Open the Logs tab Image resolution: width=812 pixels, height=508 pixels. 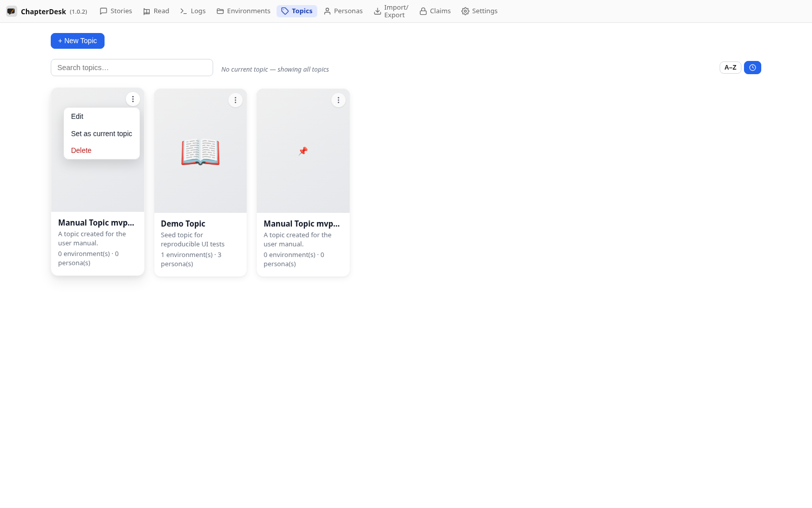click(x=192, y=11)
